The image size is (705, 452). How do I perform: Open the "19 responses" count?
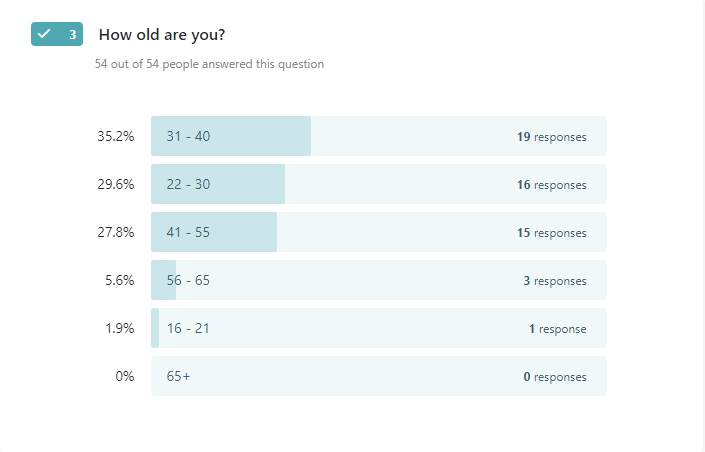(551, 137)
